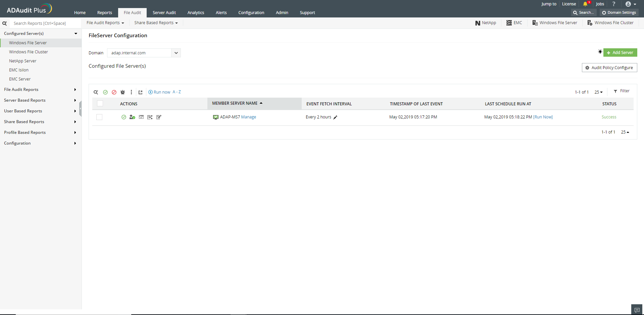Click the Add Server button
This screenshot has width=644, height=315.
coord(620,52)
